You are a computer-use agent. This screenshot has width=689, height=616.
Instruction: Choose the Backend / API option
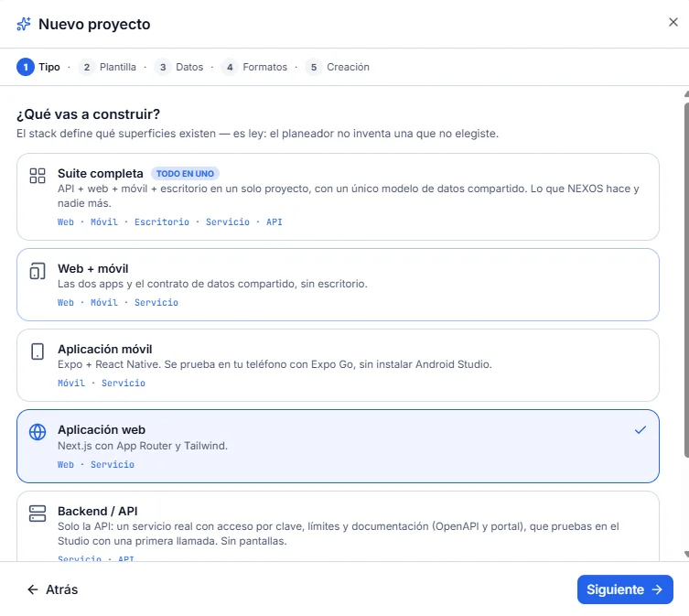(338, 526)
